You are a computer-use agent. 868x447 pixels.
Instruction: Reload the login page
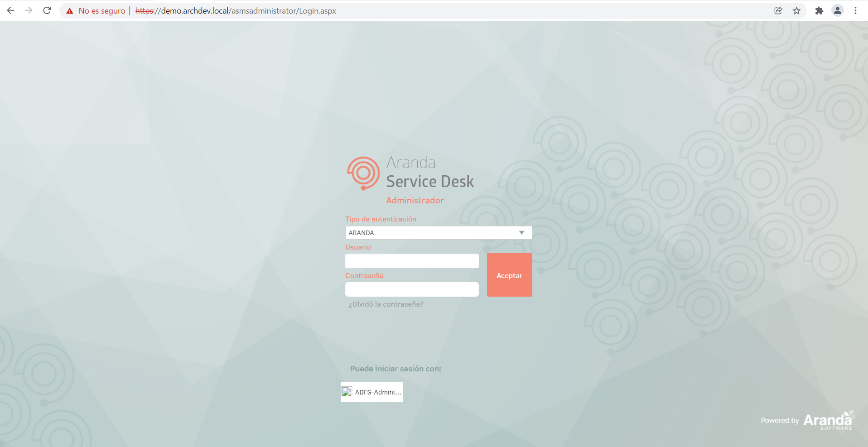pyautogui.click(x=47, y=10)
